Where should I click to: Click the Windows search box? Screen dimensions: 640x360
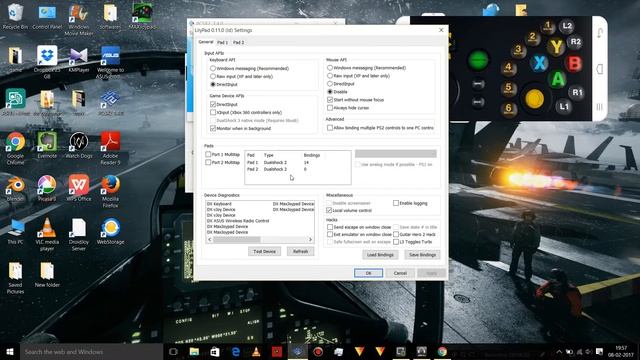pos(91,351)
